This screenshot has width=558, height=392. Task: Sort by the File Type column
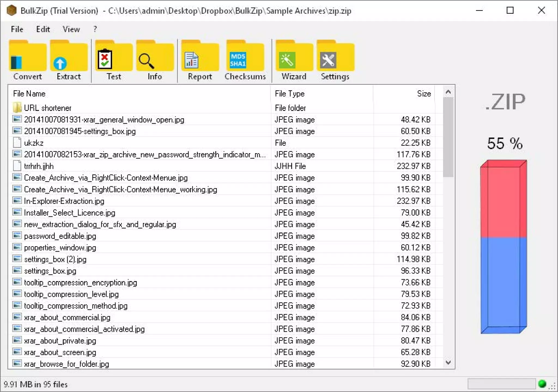tap(289, 94)
